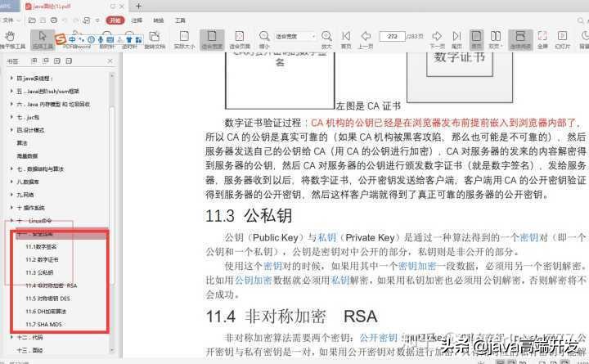Click expand all bookmarks icon

pos(34,61)
